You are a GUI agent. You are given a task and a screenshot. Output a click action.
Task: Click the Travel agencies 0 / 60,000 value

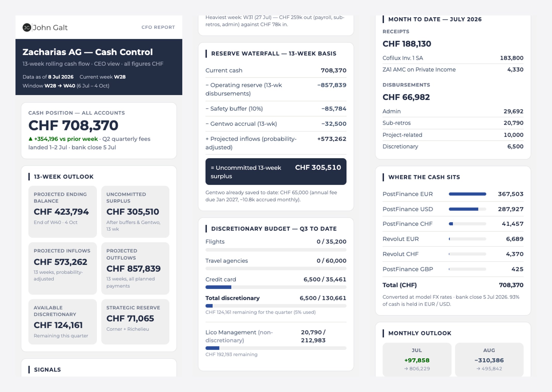[x=332, y=261]
